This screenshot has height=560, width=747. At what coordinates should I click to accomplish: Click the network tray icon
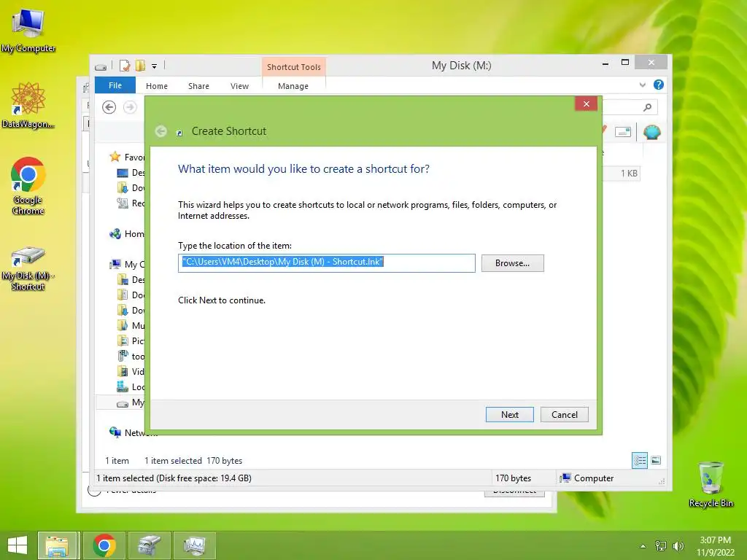click(661, 546)
